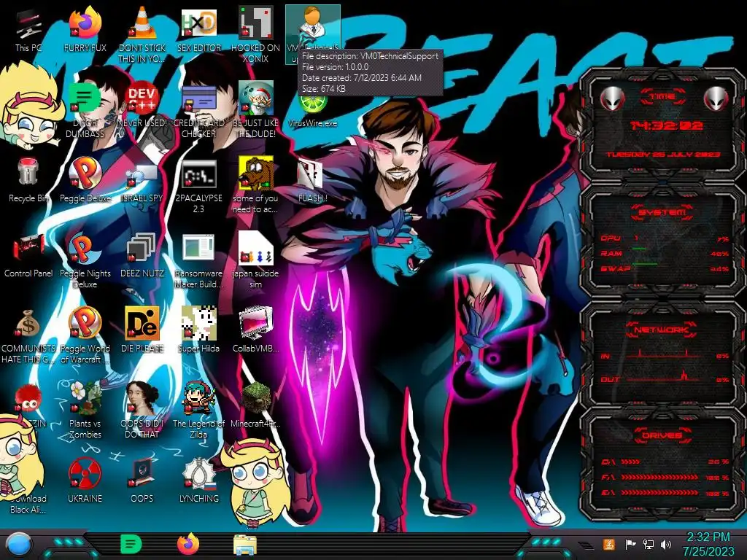Open the This PC desktop icon
Screen dimensions: 747x560
(28, 29)
